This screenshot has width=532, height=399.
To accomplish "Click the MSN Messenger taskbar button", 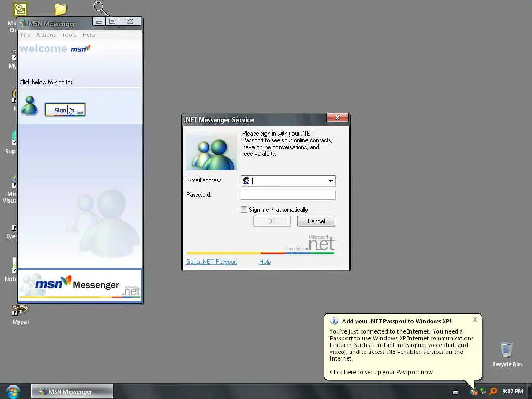I will pos(72,392).
